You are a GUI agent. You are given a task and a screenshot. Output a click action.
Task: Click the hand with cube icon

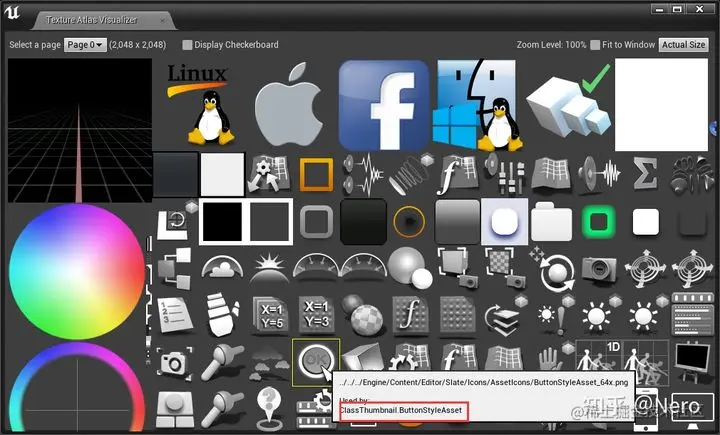point(556,356)
